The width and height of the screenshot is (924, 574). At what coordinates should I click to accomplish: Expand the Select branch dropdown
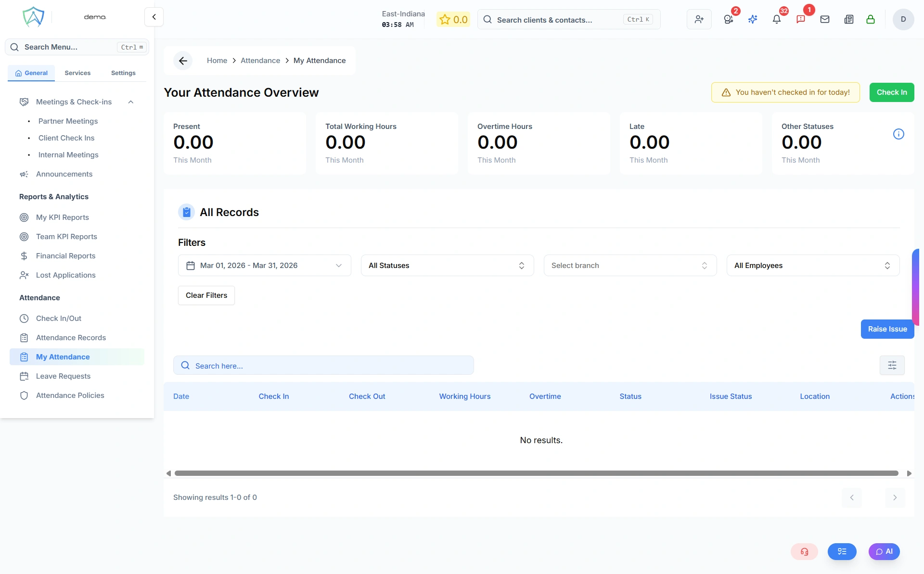pos(629,266)
